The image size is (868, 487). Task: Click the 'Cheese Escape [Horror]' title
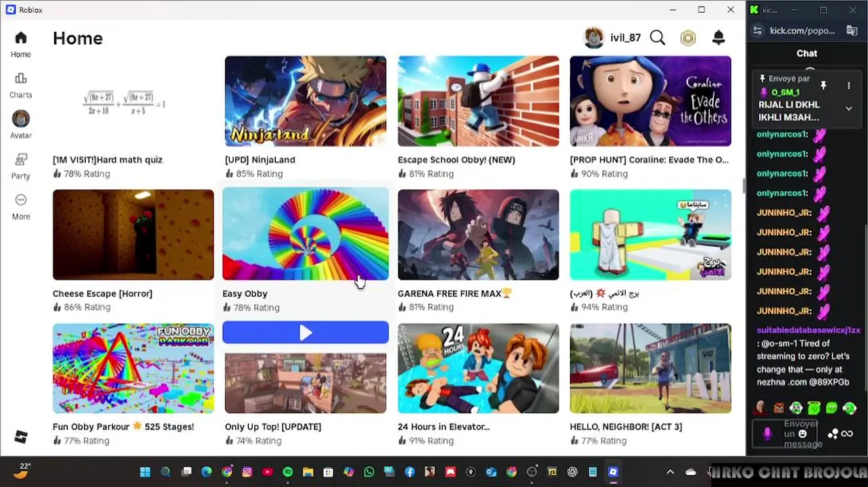[103, 294]
